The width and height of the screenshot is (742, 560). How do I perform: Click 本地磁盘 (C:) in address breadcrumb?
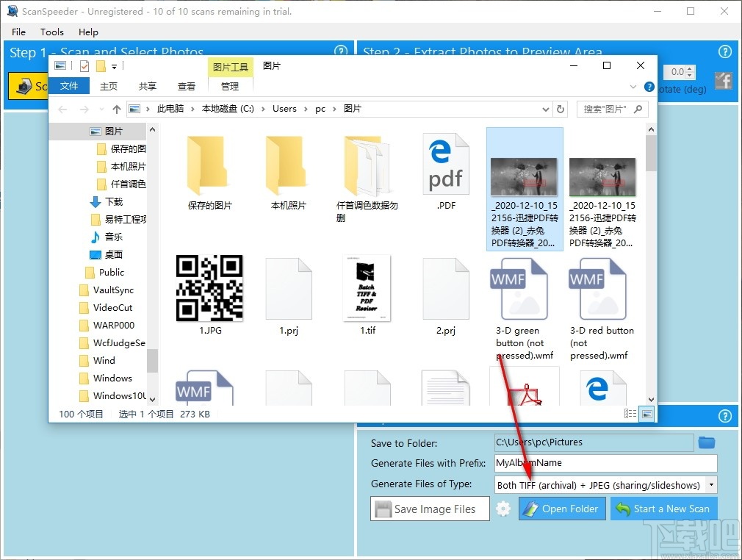coord(228,109)
